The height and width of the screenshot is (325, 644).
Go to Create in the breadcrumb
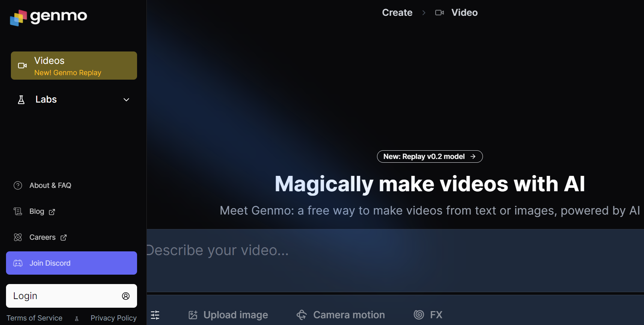click(397, 13)
